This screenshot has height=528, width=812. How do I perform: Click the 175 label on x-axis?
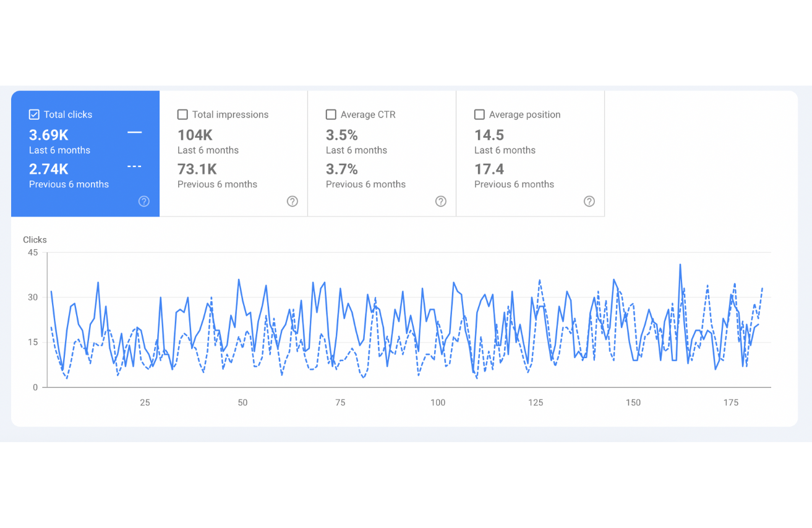[731, 402]
